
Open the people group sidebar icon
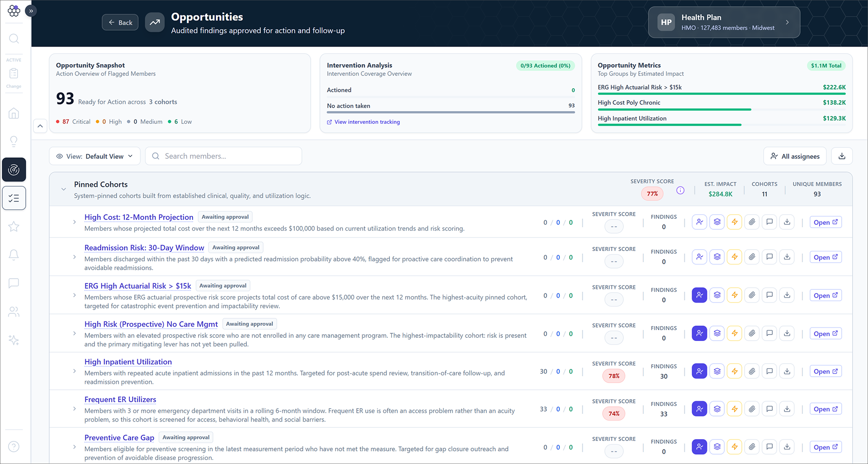tap(14, 312)
